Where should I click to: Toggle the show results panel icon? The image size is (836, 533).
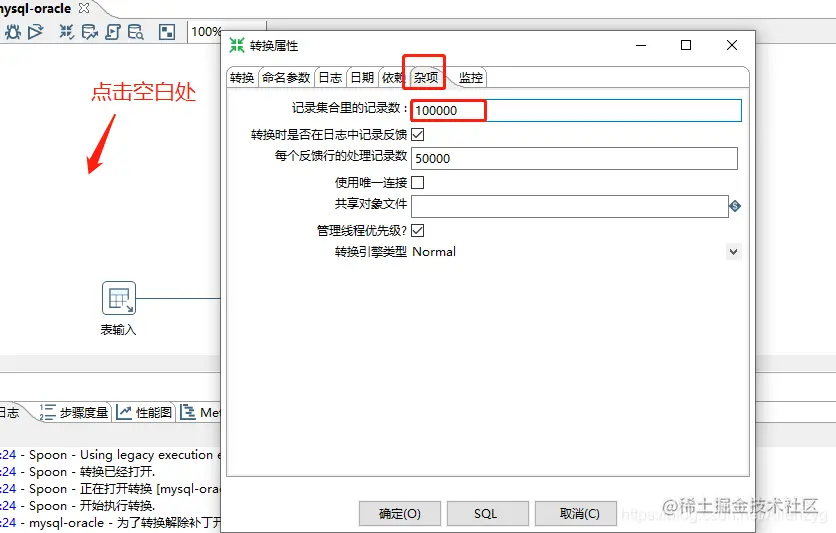[x=167, y=32]
